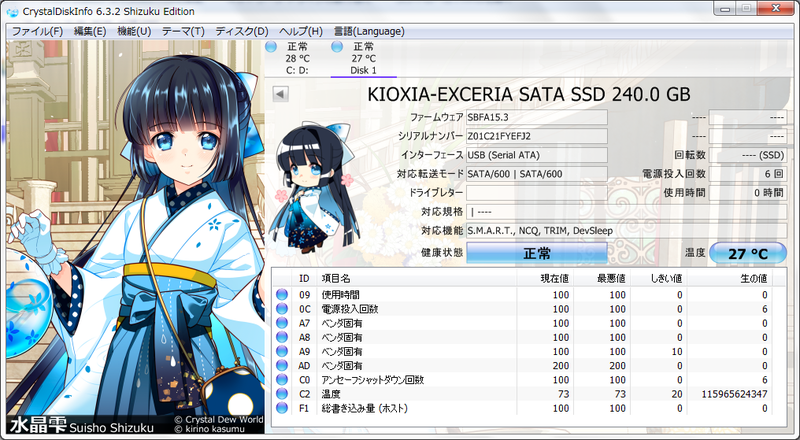Open the ヘルプ(H) menu
Viewport: 800px width, 440px height.
pyautogui.click(x=301, y=31)
